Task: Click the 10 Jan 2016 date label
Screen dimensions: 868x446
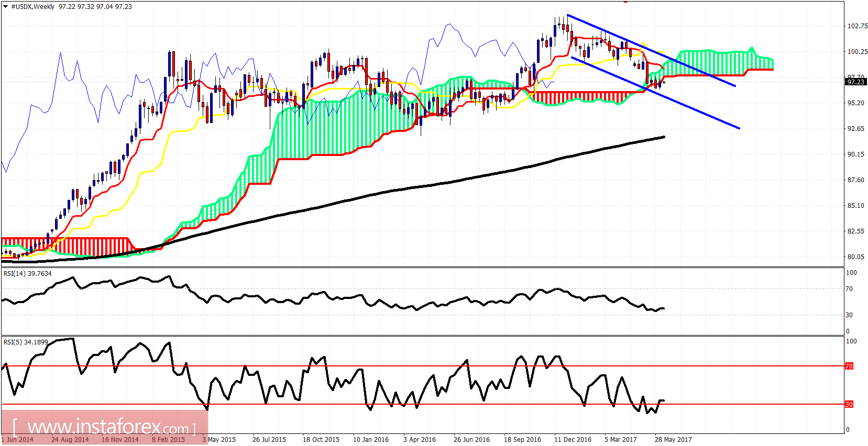Action: point(371,440)
